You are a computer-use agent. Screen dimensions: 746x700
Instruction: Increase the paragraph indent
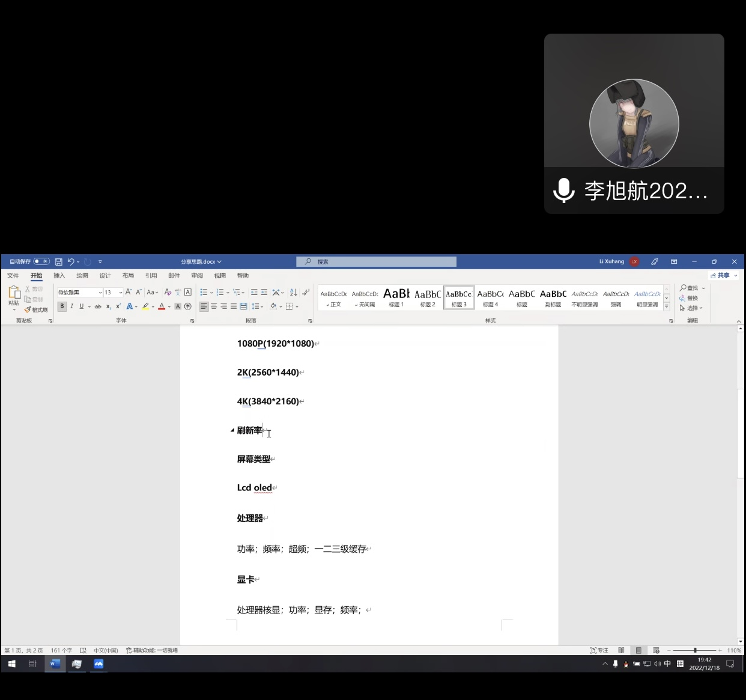click(264, 293)
